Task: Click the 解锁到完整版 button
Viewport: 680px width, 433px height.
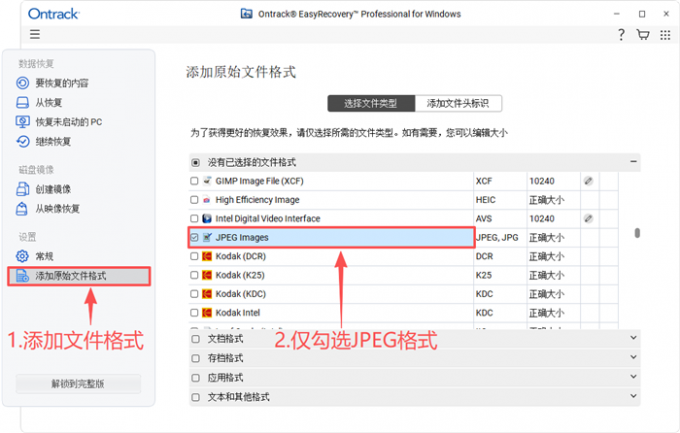Action: [x=78, y=384]
